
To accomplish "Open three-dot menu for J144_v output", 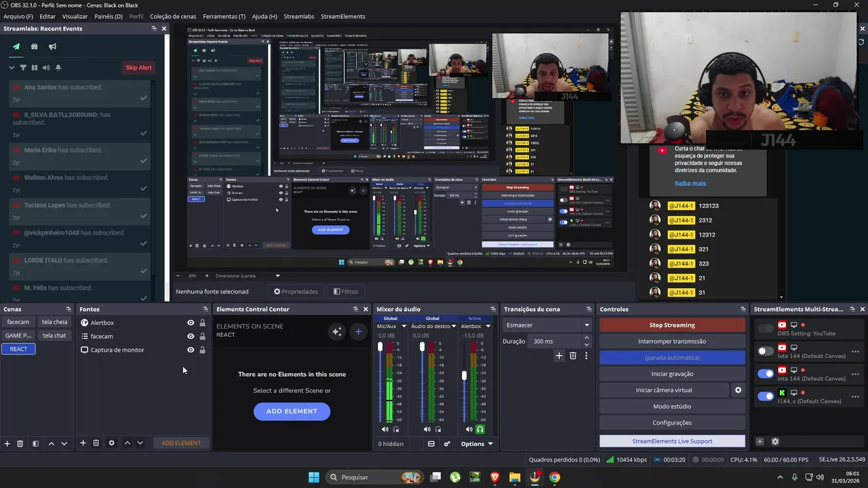I will [855, 396].
